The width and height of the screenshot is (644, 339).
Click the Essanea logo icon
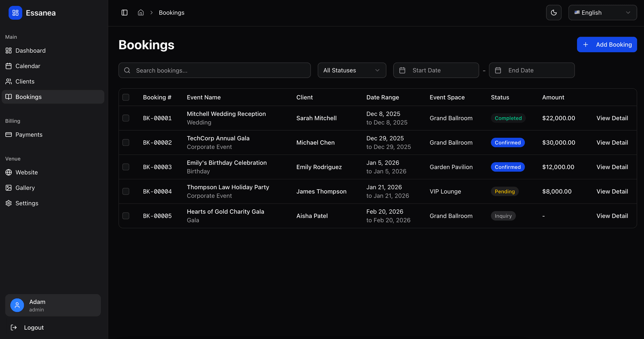15,13
